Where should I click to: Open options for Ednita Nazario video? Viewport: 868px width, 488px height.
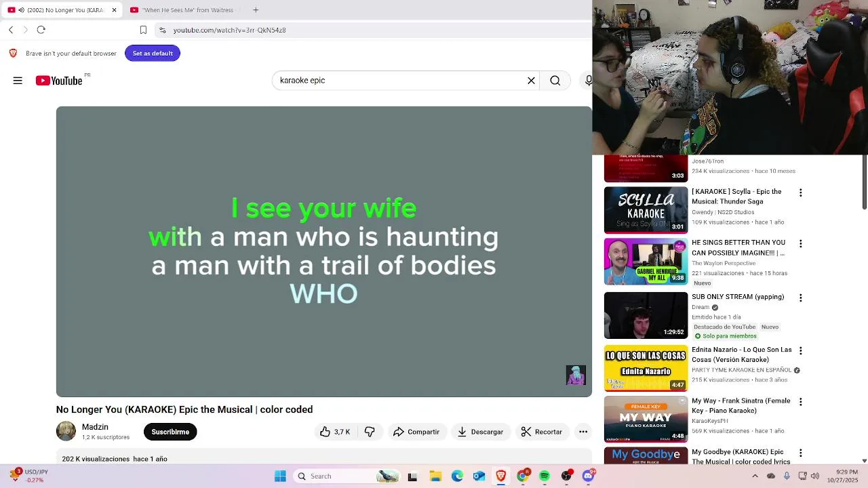tap(800, 351)
